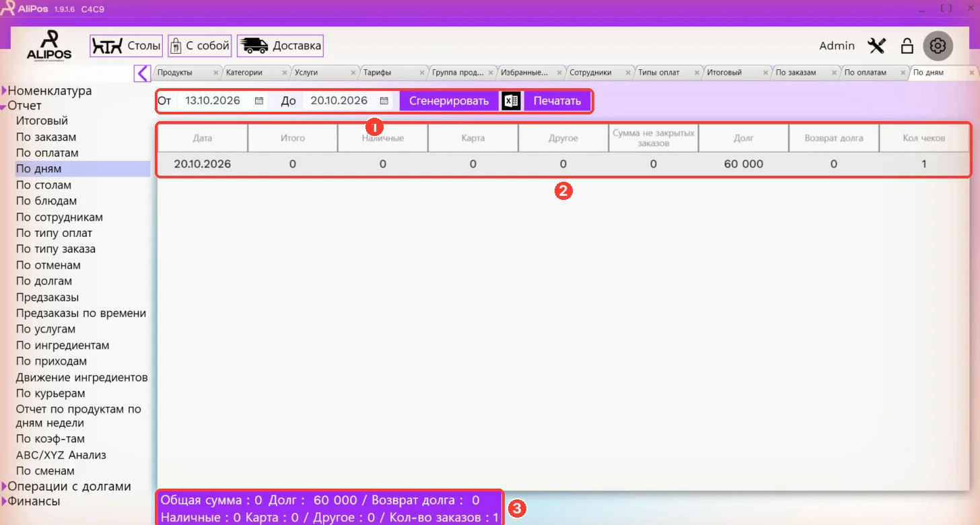Close the По заказам tab
Screen dimensions: 980x525
click(834, 73)
